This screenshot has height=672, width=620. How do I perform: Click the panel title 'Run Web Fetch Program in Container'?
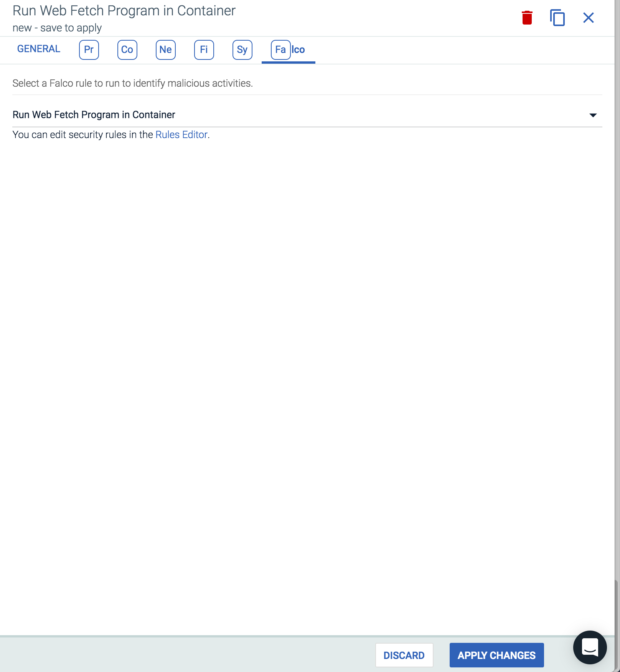tap(124, 11)
